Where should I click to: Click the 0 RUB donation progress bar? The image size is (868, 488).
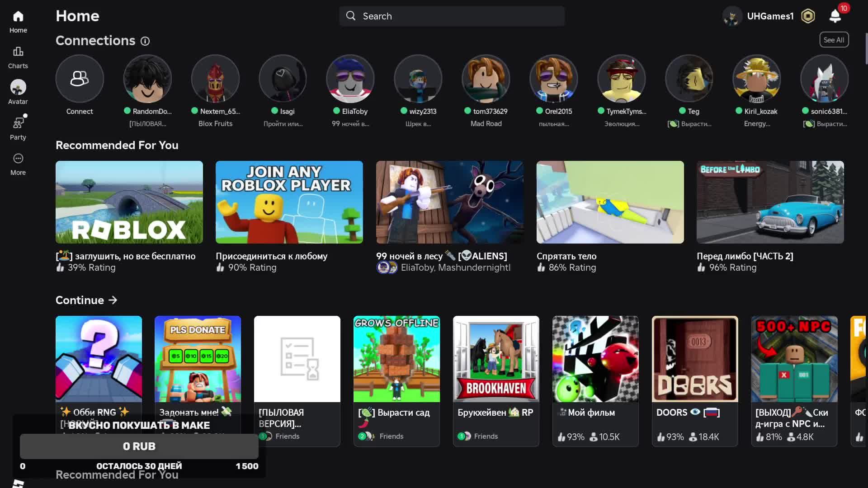click(x=139, y=446)
